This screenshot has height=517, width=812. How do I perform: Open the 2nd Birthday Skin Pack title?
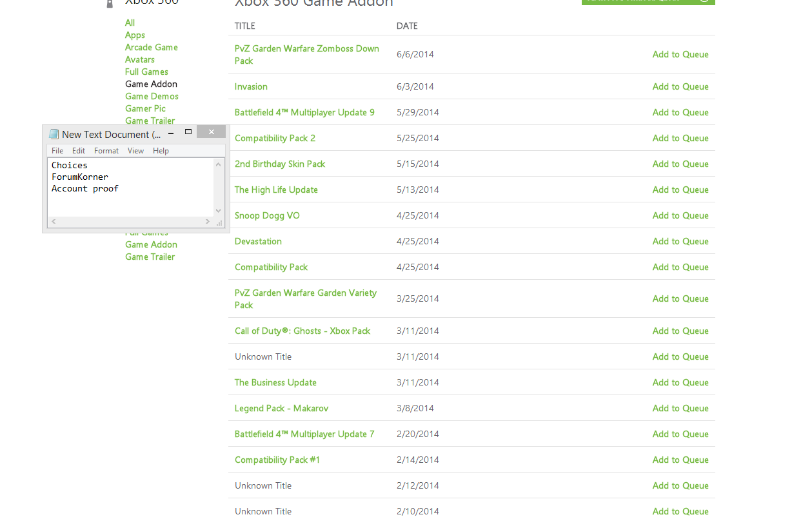coord(280,164)
